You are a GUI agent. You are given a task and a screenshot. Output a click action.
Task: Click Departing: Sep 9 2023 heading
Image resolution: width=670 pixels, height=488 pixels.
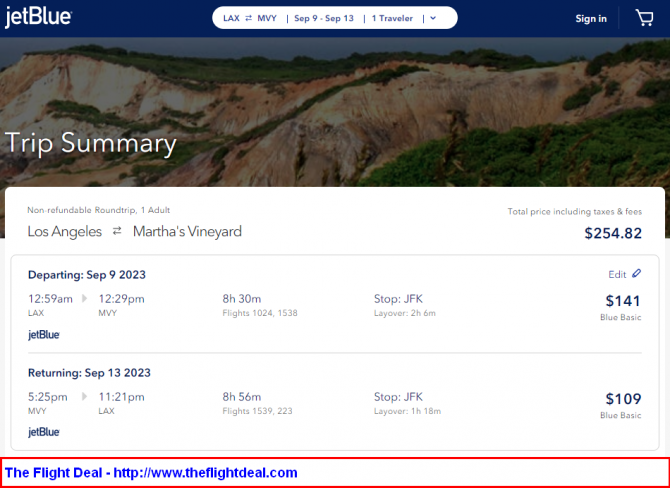click(87, 275)
